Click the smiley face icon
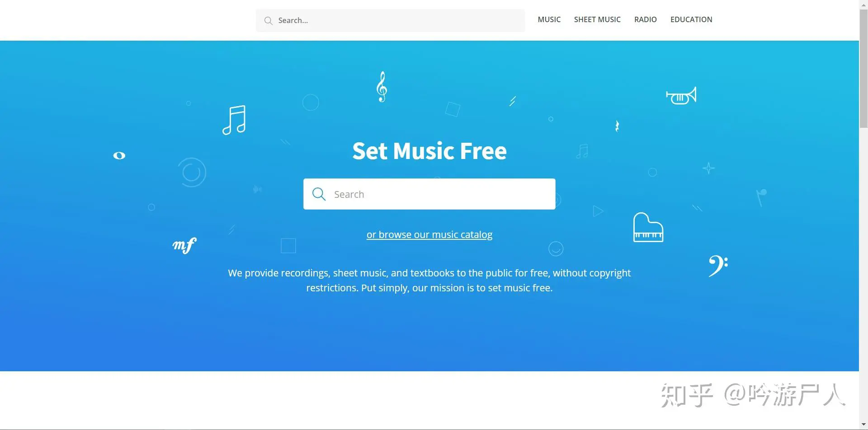 point(556,249)
